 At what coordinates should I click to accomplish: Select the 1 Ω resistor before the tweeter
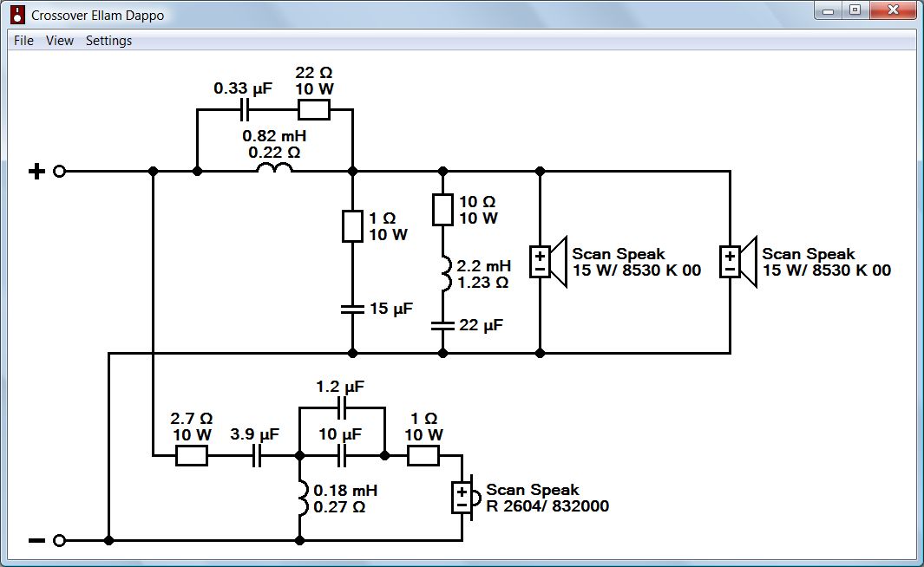(x=423, y=456)
